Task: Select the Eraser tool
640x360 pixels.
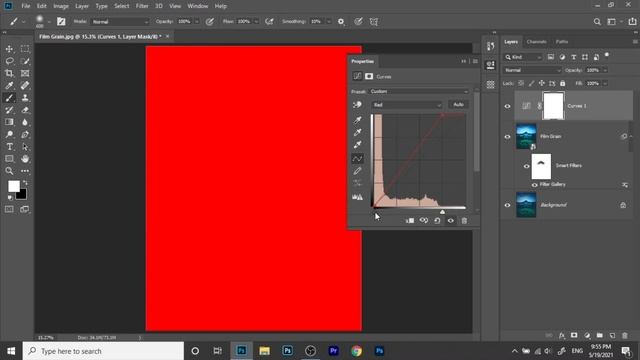Action: coord(25,110)
